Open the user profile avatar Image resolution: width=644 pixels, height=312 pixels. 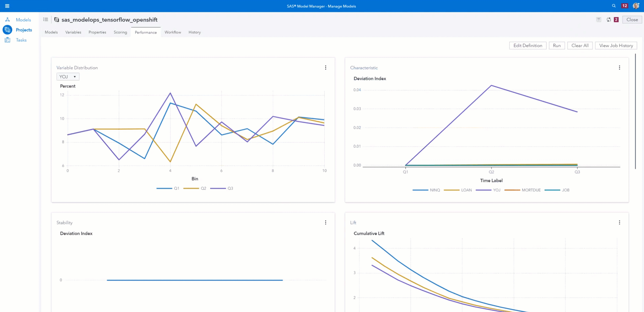[x=636, y=6]
